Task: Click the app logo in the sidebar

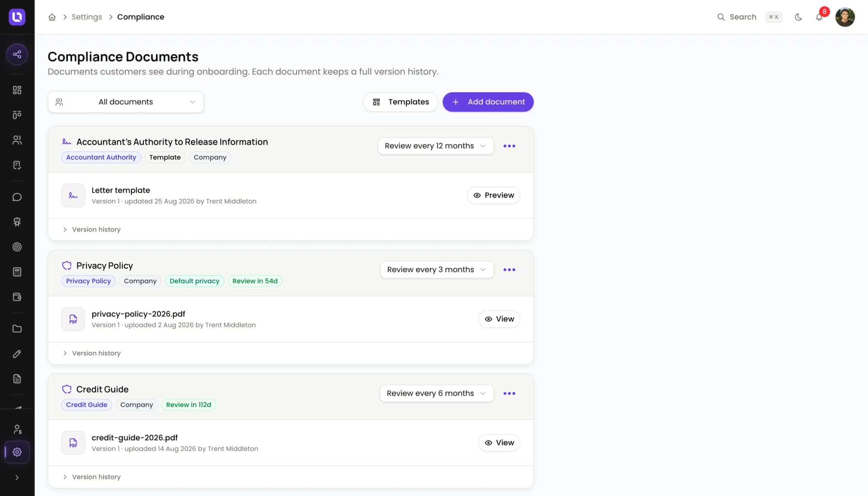Action: [x=17, y=17]
